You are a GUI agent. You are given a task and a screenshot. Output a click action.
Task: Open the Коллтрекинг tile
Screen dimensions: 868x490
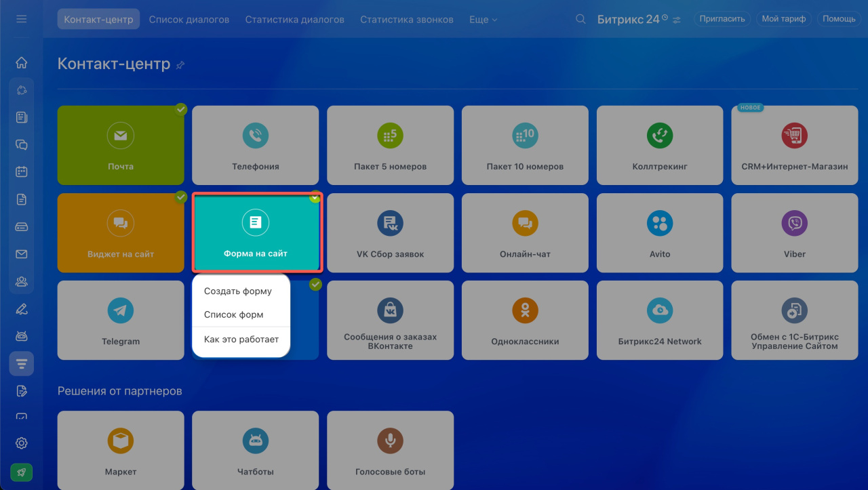tap(660, 145)
